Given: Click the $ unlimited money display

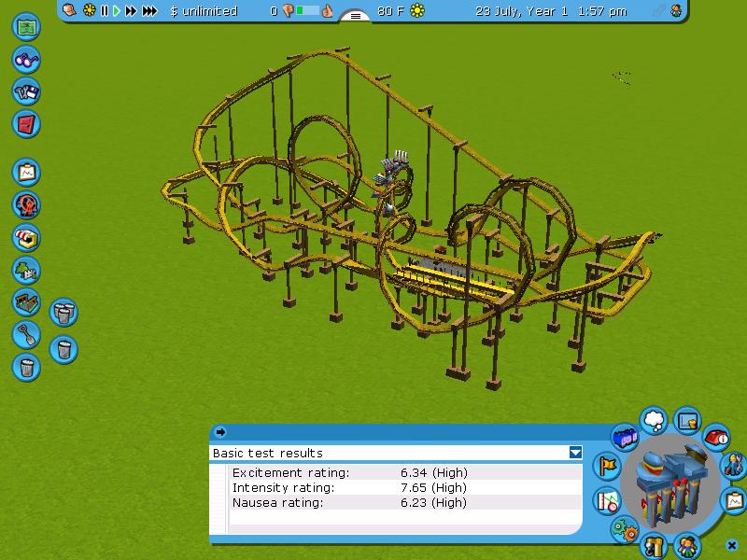Looking at the screenshot, I should tap(204, 11).
